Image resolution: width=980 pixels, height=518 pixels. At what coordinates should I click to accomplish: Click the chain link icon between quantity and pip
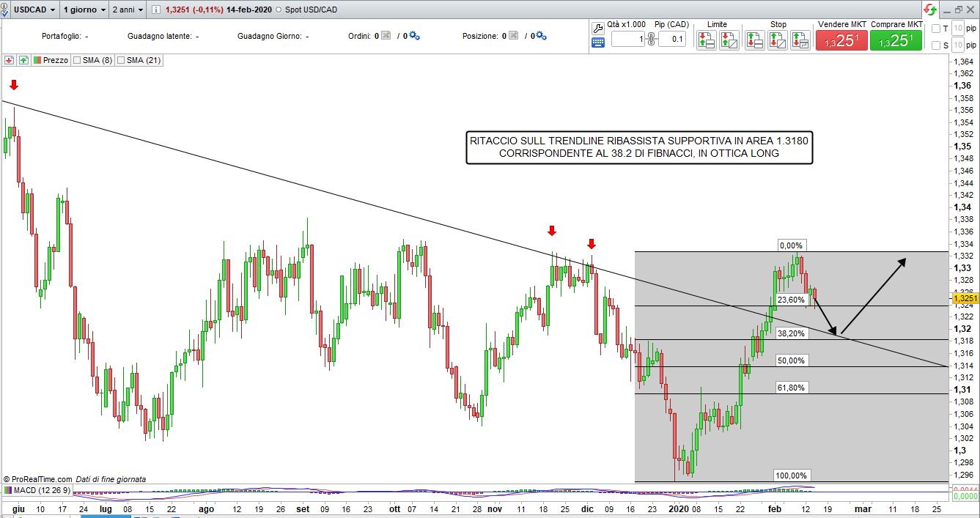(x=650, y=38)
